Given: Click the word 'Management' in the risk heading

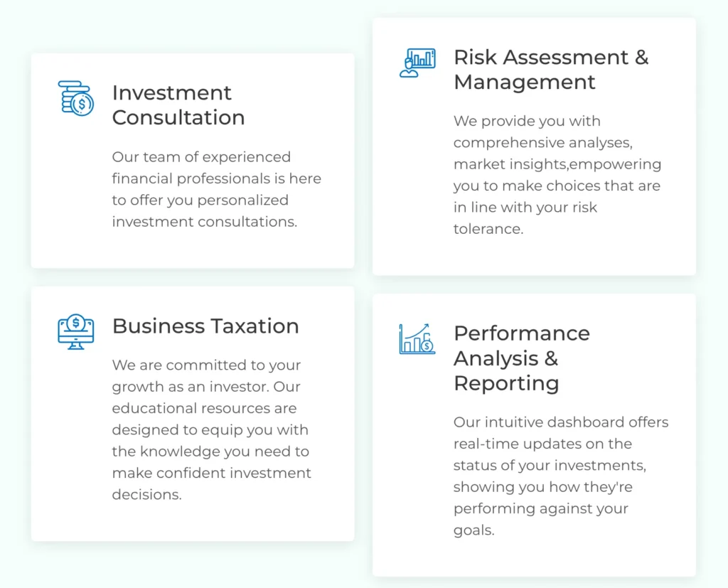Looking at the screenshot, I should (x=525, y=82).
